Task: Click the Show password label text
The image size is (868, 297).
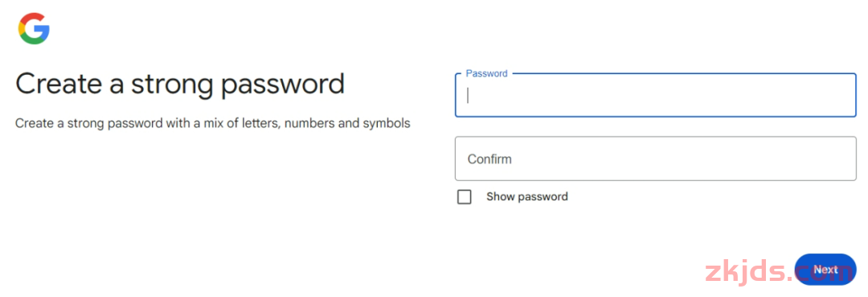Action: click(x=527, y=196)
